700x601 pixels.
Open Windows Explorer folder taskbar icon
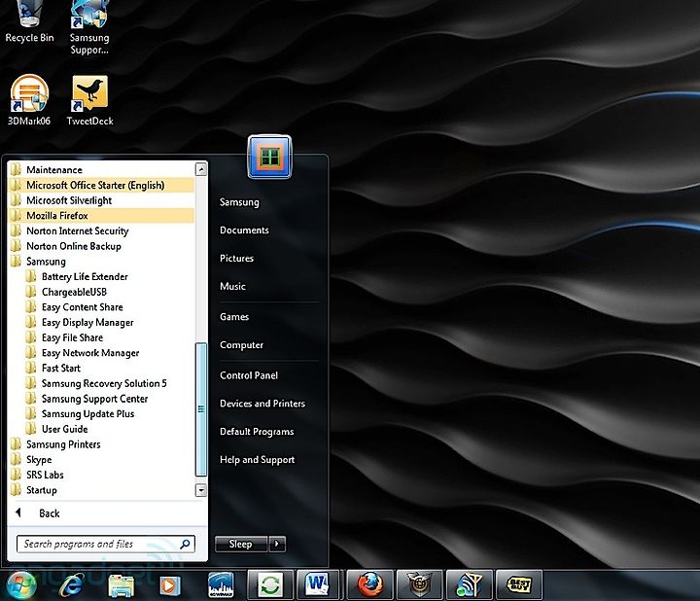pos(121,585)
